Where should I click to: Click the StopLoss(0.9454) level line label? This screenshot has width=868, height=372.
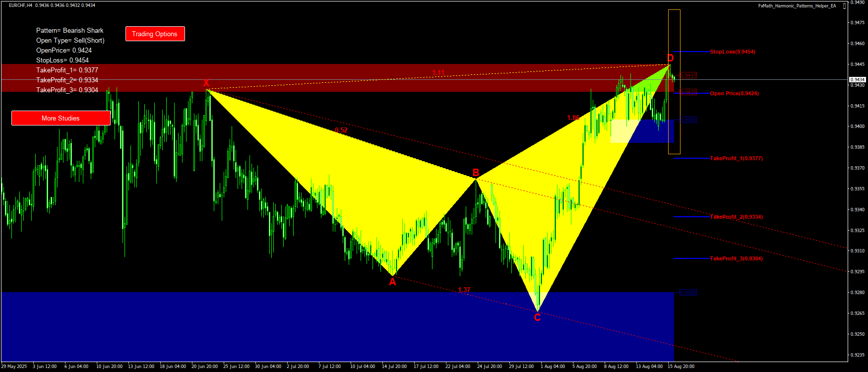coord(732,52)
